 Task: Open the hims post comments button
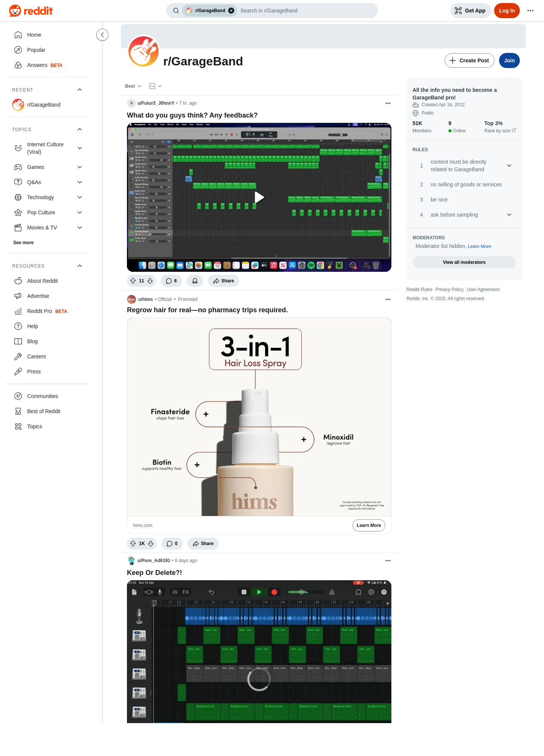172,544
